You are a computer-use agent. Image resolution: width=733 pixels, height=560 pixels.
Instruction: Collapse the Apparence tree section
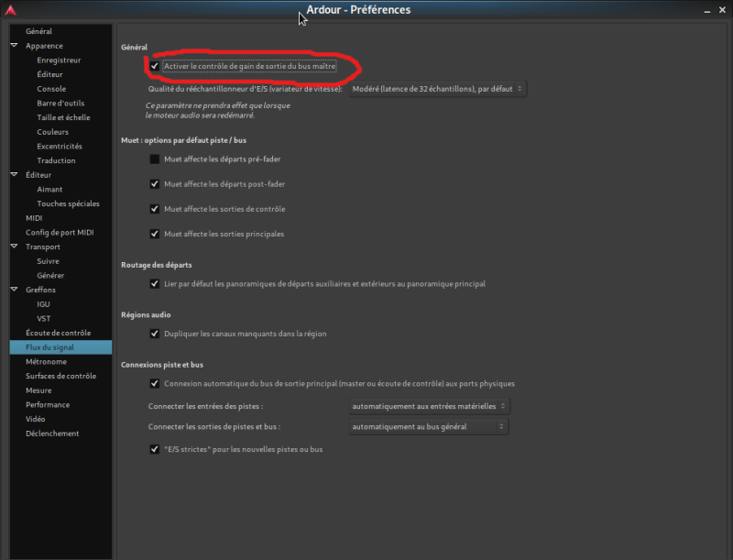coord(14,45)
